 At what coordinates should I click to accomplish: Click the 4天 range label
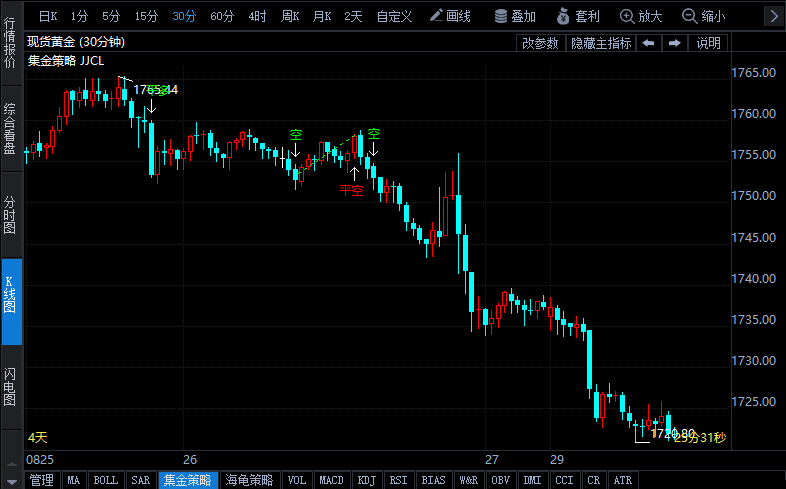(x=38, y=437)
